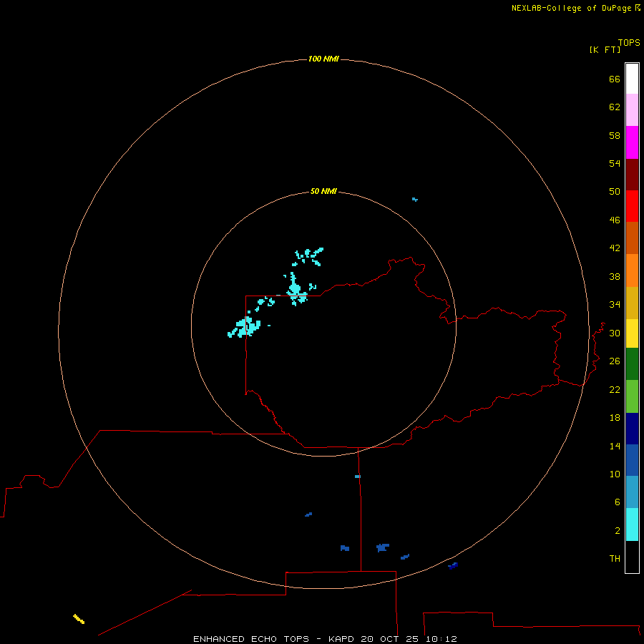644x644 pixels.
Task: Click the largest cyan echo cluster west
Action: [245, 327]
